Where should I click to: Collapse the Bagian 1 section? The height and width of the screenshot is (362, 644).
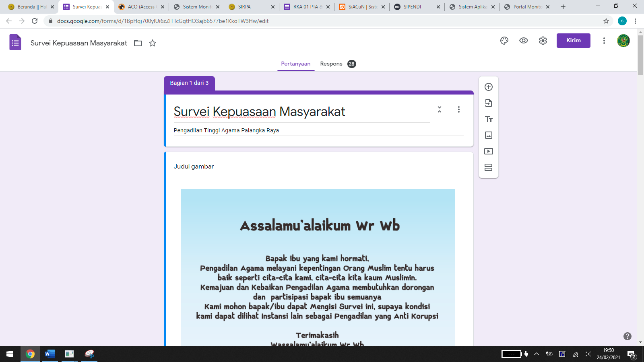click(x=440, y=109)
